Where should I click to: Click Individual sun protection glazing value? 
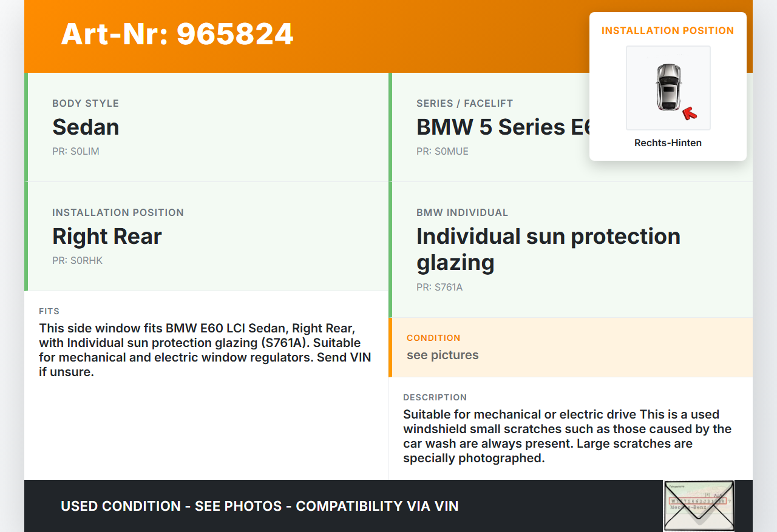pyautogui.click(x=548, y=249)
